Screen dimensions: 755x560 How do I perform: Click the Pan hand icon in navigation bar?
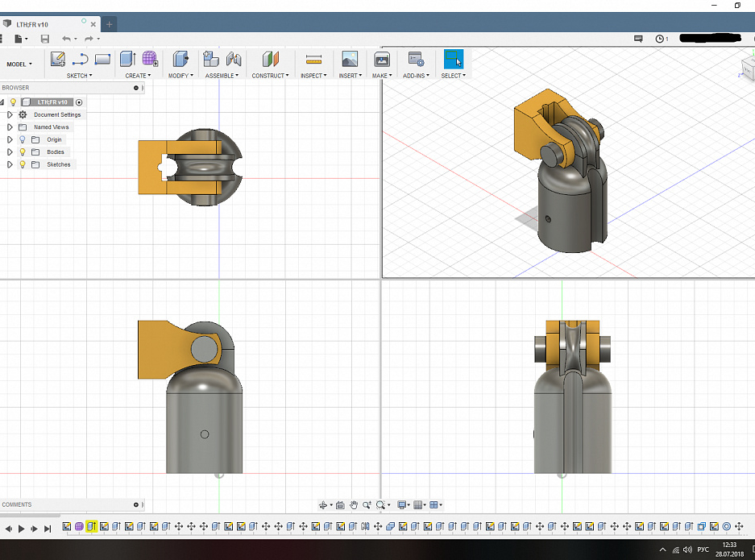pos(354,505)
